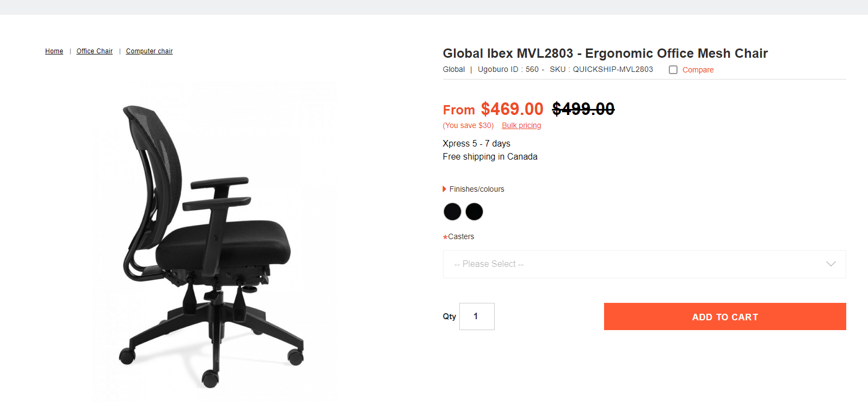Click the Casters required field label

coord(459,236)
